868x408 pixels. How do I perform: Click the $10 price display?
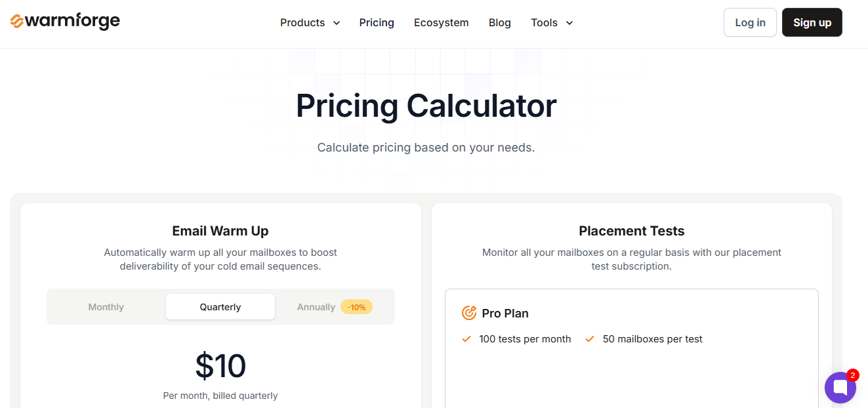220,367
